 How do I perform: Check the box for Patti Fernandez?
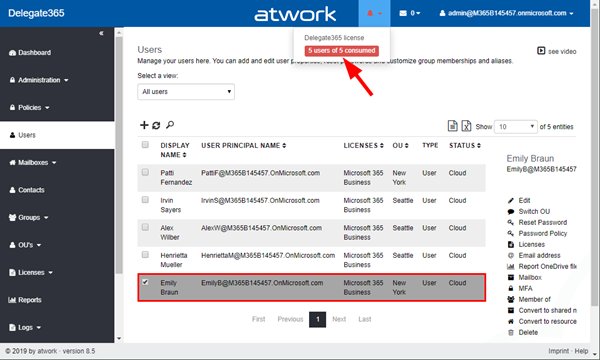(x=145, y=172)
